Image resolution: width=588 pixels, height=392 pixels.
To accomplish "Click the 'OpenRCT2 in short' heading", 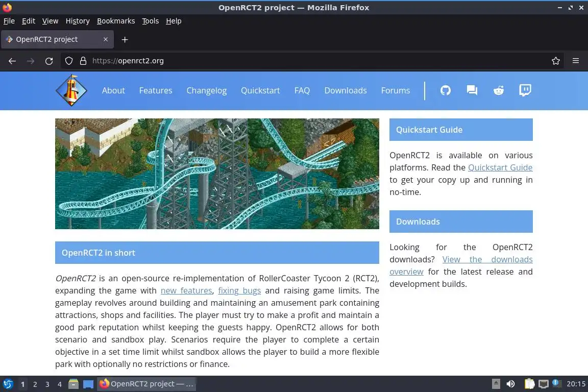I will pyautogui.click(x=217, y=253).
